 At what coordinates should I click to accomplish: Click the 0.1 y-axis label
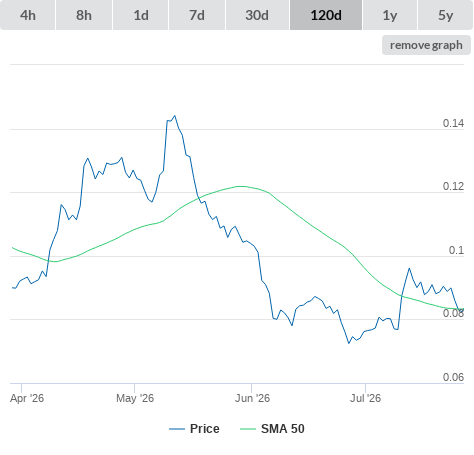coord(456,250)
